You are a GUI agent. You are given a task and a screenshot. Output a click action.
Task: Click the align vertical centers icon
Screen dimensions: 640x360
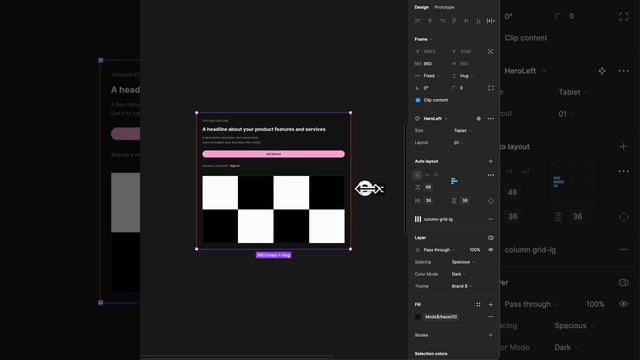click(466, 21)
